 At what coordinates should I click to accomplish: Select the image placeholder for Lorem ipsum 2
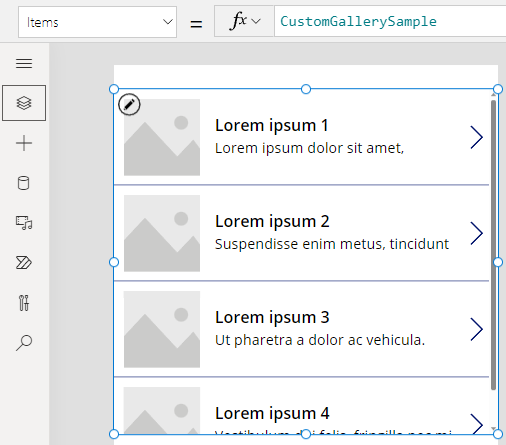pos(162,233)
